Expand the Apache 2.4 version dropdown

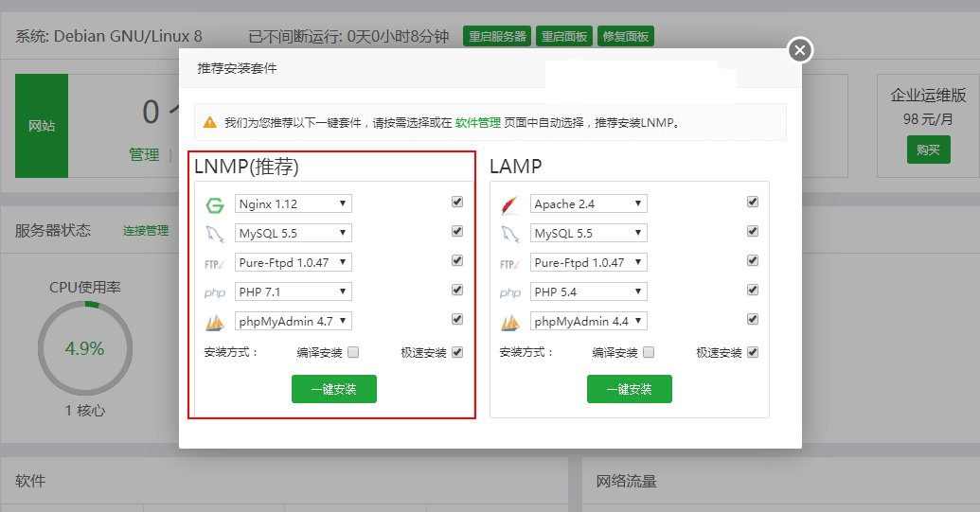click(x=588, y=203)
